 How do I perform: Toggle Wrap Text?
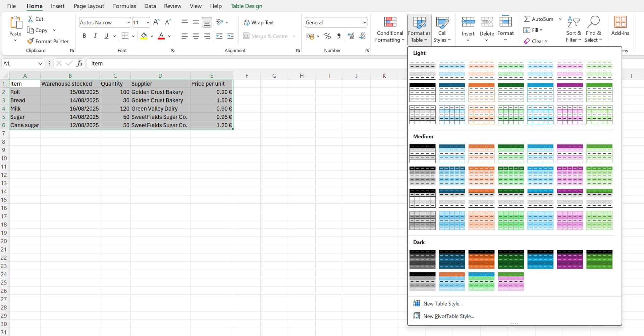[x=259, y=22]
